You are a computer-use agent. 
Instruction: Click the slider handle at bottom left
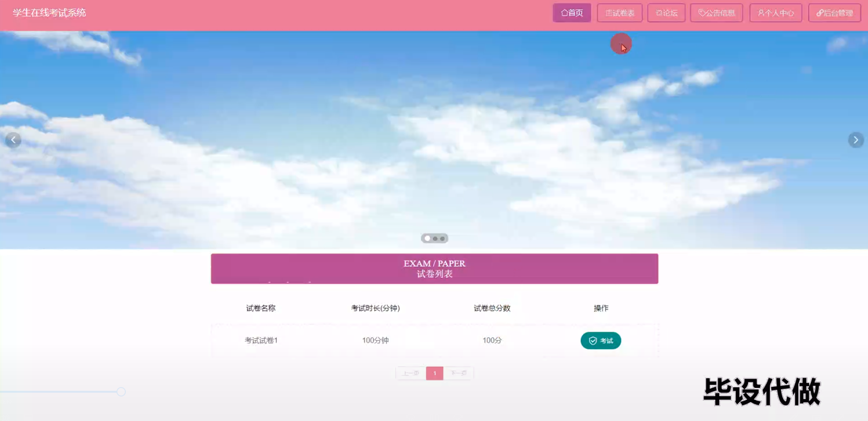point(121,392)
